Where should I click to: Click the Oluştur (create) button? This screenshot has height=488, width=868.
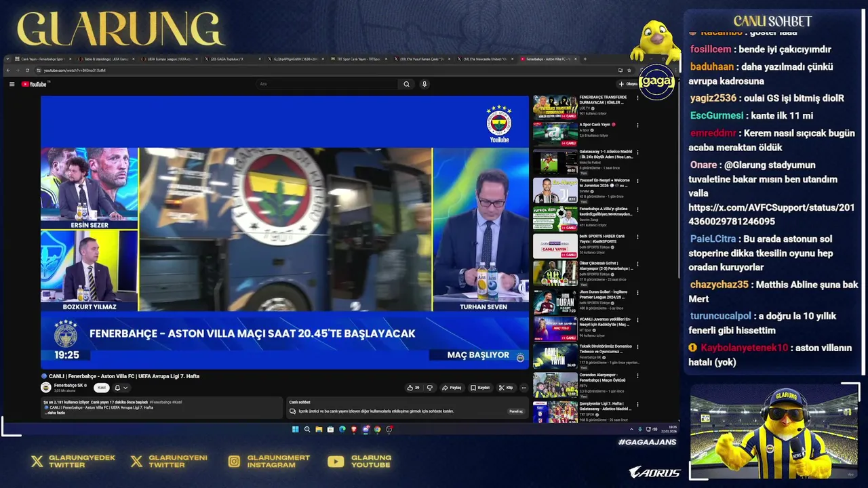[628, 84]
